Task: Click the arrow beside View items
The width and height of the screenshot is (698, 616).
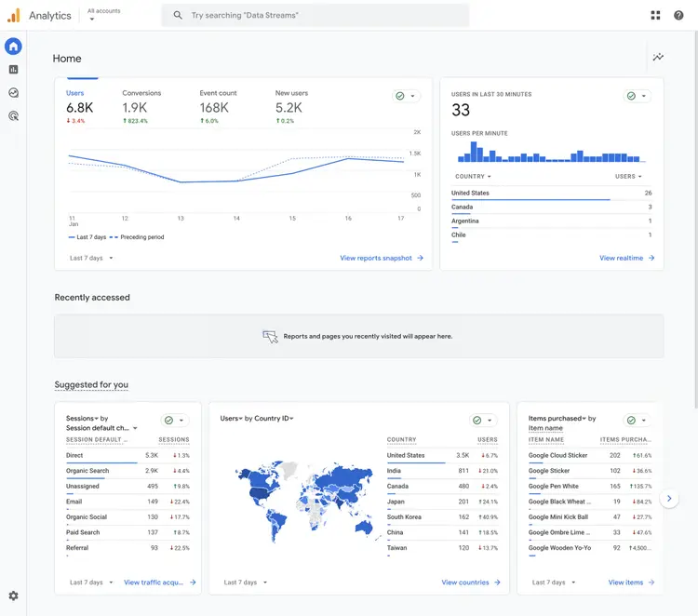Action: 651,583
